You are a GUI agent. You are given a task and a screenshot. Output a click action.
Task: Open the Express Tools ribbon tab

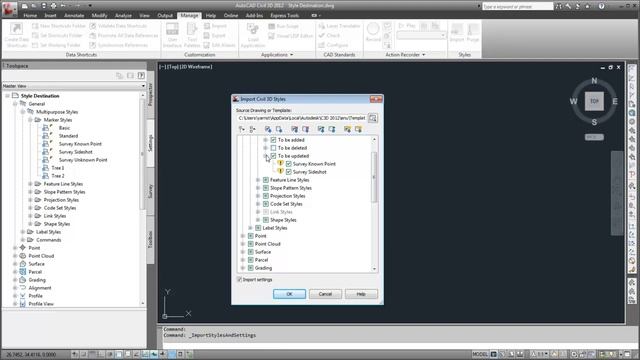tap(284, 16)
